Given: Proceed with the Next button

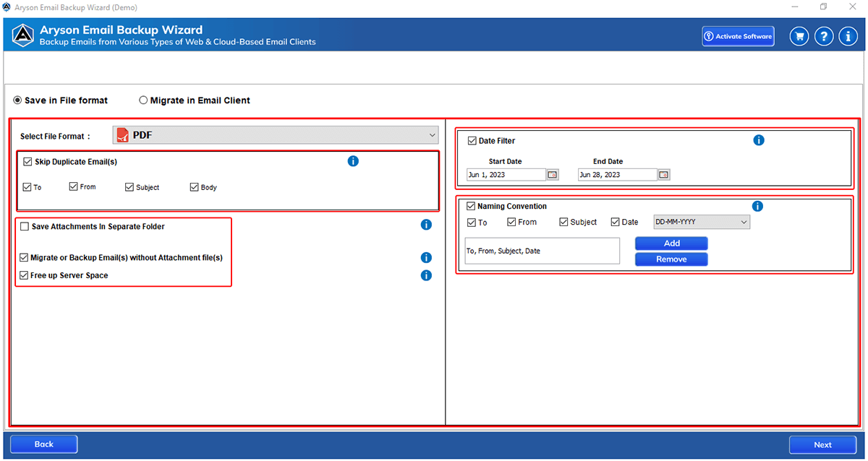Looking at the screenshot, I should coord(822,445).
